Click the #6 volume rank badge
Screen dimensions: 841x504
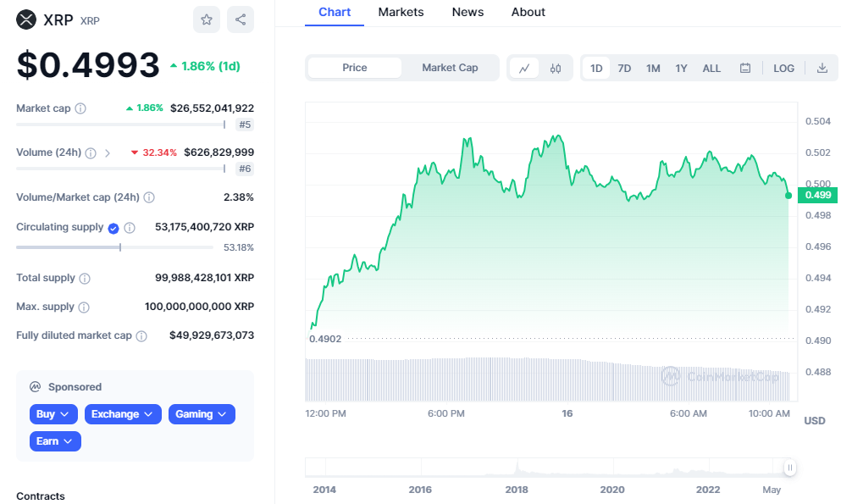pyautogui.click(x=245, y=169)
